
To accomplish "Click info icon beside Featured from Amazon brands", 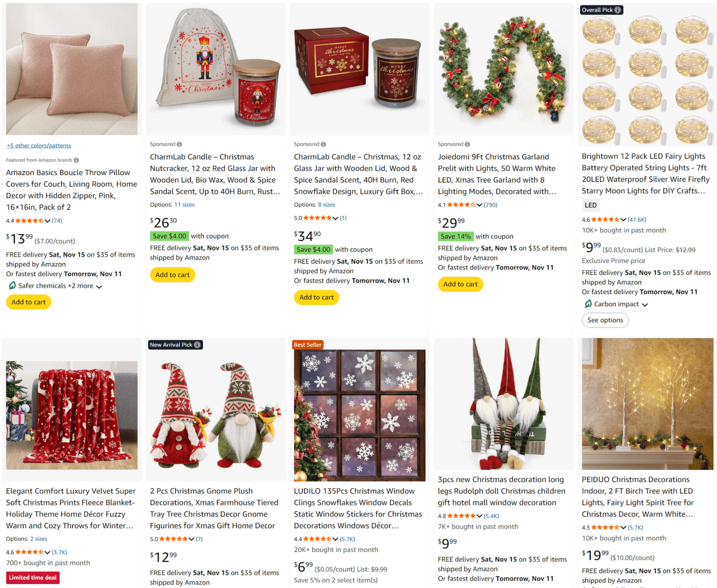I will (76, 160).
